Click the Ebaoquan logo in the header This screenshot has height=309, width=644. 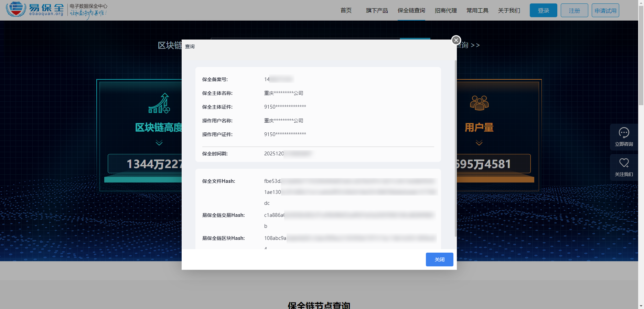[35, 10]
